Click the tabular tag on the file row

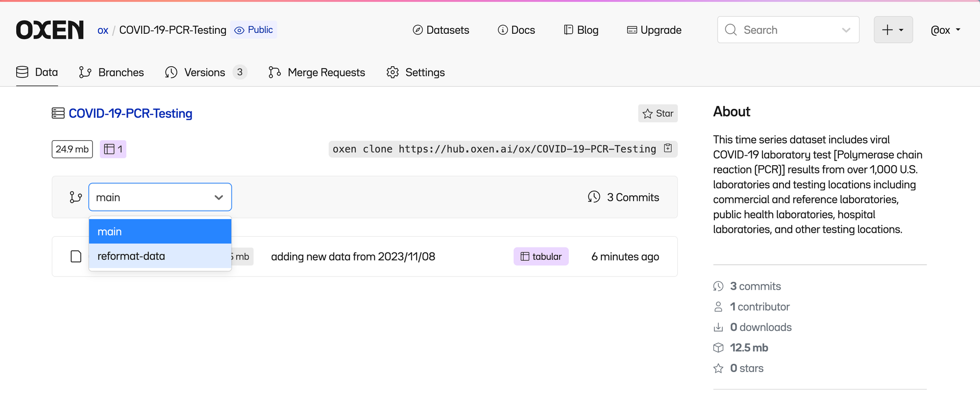(541, 256)
